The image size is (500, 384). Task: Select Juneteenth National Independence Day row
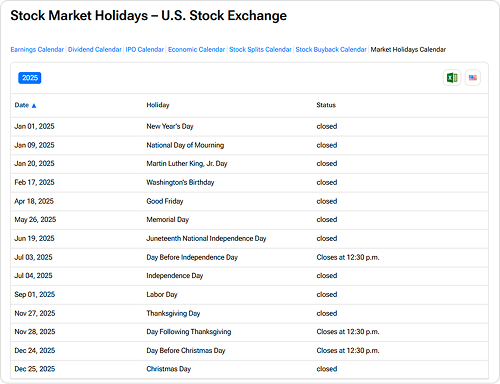click(x=249, y=239)
